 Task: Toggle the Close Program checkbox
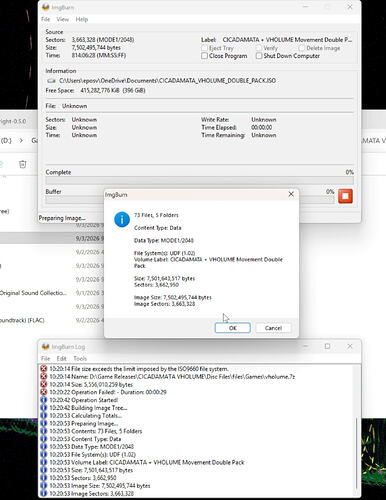click(x=204, y=56)
